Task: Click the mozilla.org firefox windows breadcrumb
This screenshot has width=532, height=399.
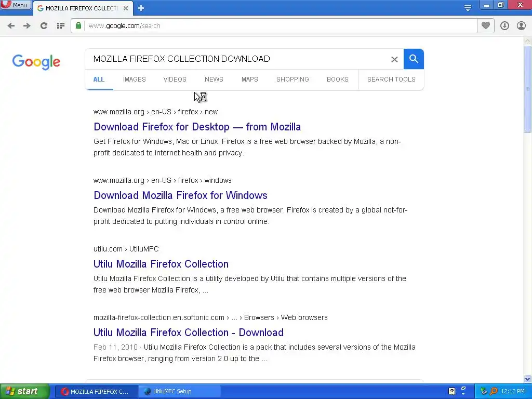Action: (x=162, y=180)
